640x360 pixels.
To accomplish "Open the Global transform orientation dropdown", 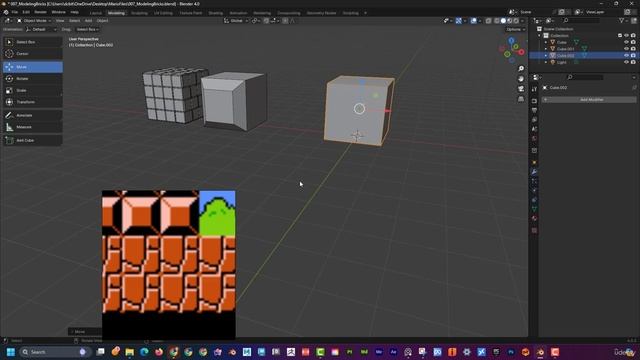I will (236, 21).
